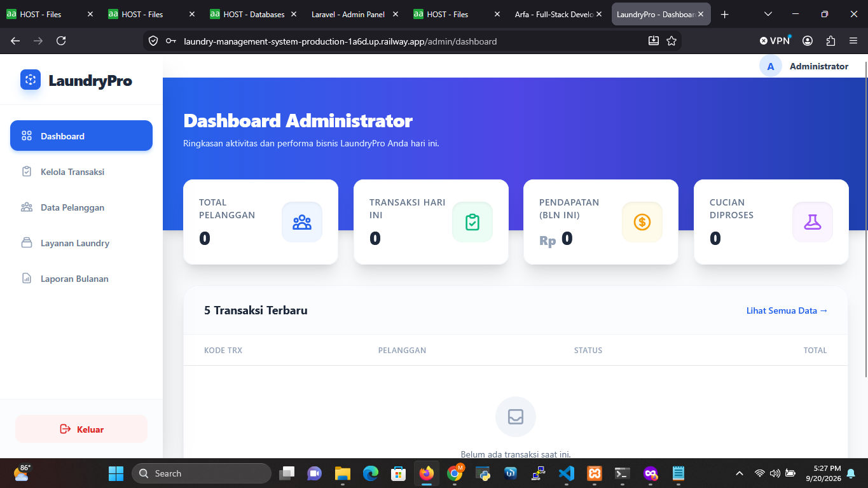This screenshot has height=488, width=868.
Task: Click the install-app icon in the address bar
Action: pos(654,41)
